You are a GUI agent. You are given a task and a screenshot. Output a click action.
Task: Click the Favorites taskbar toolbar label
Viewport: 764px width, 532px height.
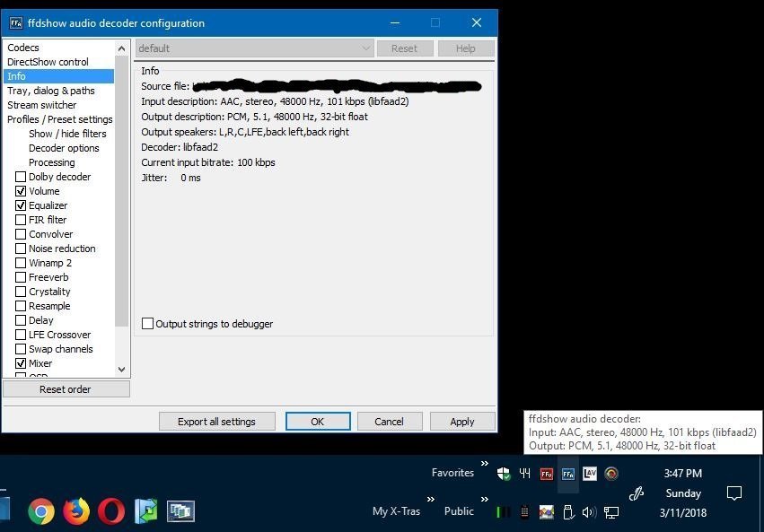pyautogui.click(x=452, y=473)
